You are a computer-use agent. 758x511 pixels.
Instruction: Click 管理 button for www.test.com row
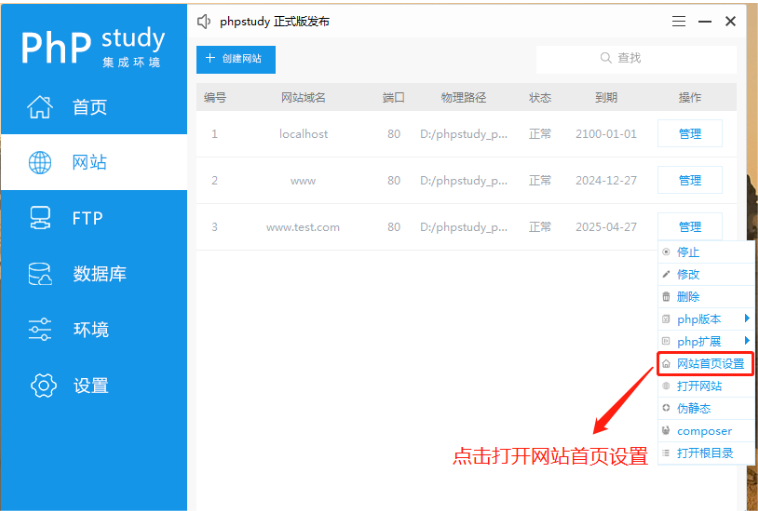tap(690, 226)
